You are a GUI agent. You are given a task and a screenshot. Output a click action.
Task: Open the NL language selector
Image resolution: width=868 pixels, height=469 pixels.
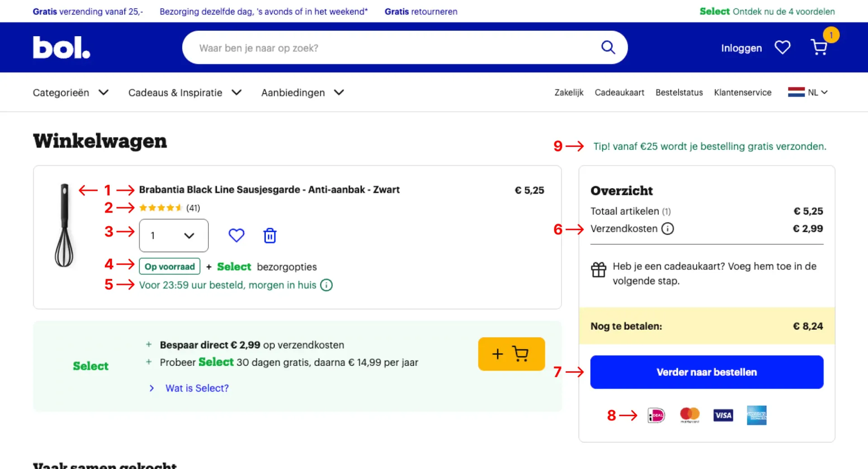tap(808, 92)
